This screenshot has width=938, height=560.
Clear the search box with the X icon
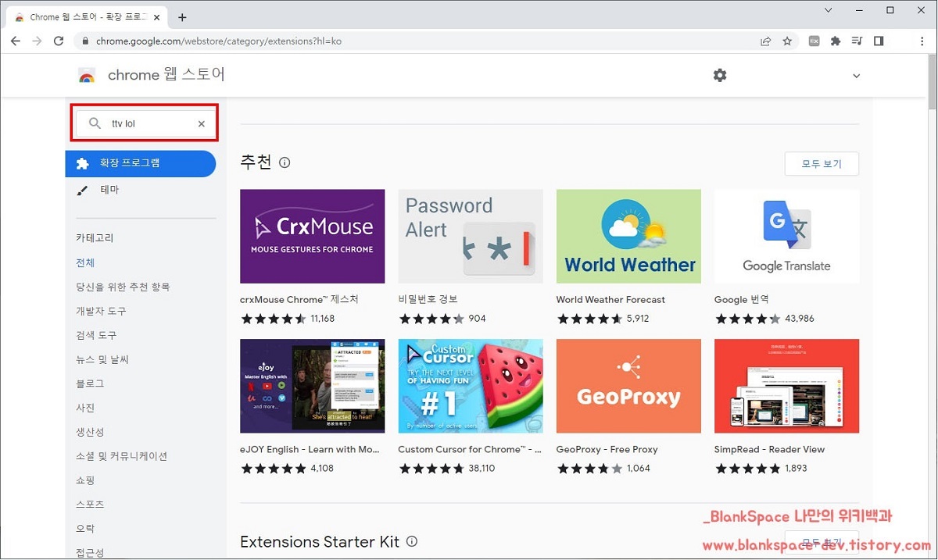tap(201, 123)
